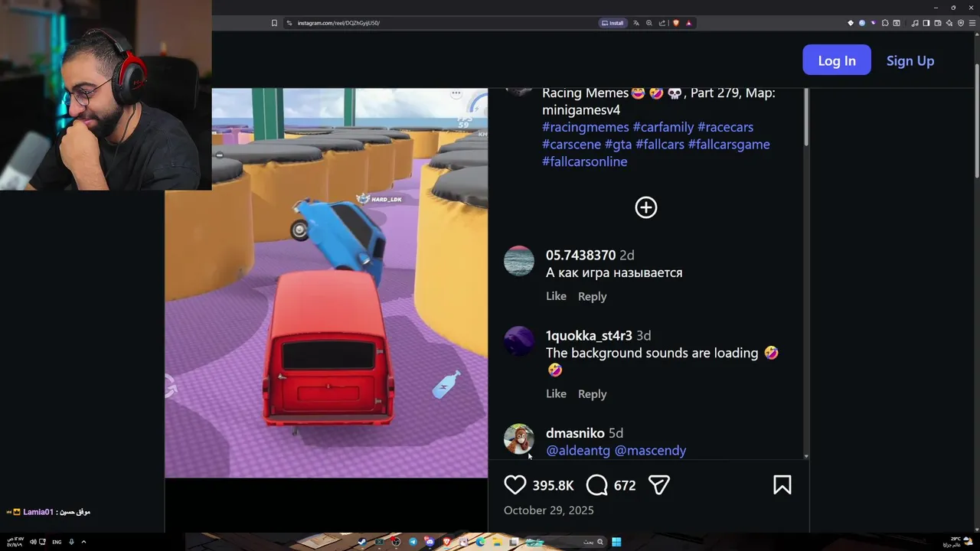Share the reel with the paper plane icon
Viewport: 980px width, 551px height.
(x=659, y=485)
